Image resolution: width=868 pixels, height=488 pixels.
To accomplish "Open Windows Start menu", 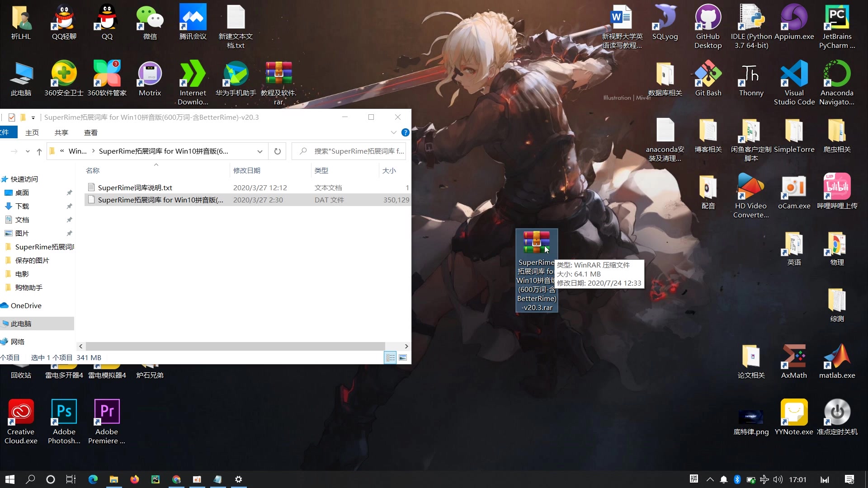I will tap(10, 479).
